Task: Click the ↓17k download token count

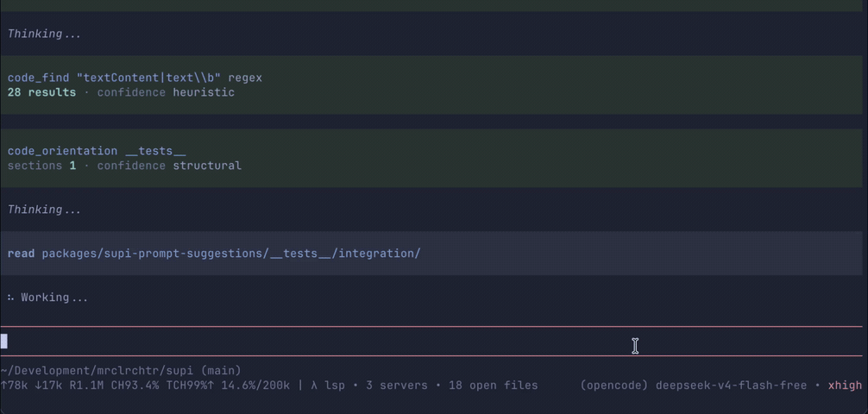Action: coord(48,386)
